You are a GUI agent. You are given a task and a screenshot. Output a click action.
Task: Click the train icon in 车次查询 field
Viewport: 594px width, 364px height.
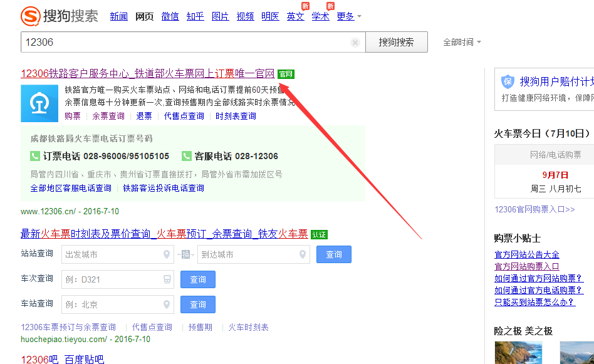(167, 279)
